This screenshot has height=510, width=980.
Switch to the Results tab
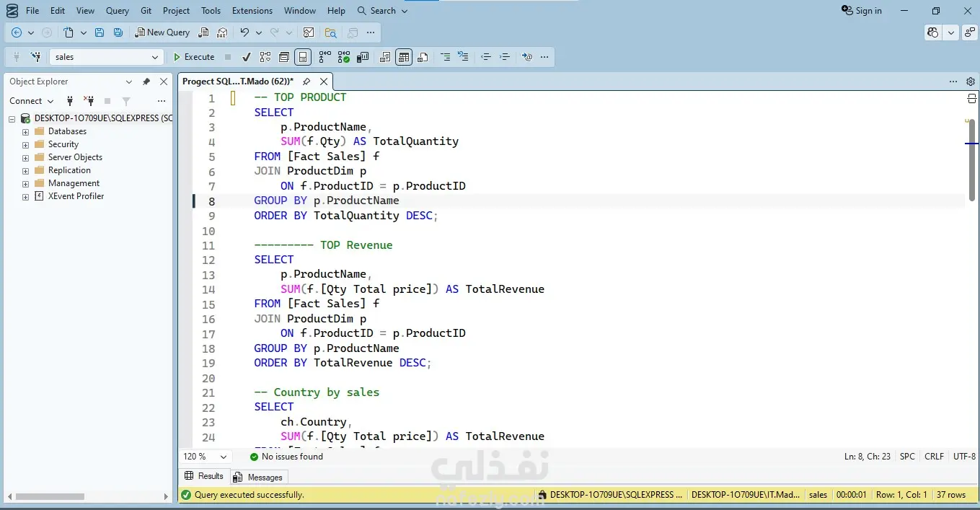[x=204, y=476]
